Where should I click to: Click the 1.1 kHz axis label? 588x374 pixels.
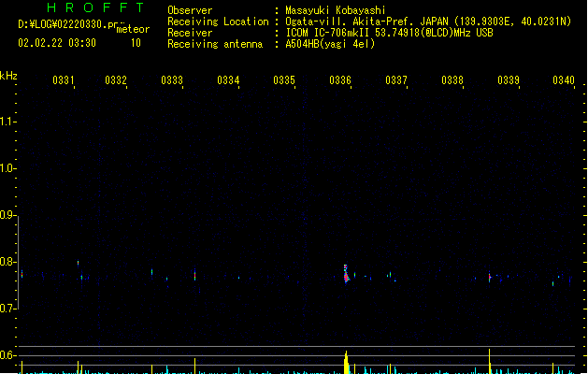click(7, 122)
